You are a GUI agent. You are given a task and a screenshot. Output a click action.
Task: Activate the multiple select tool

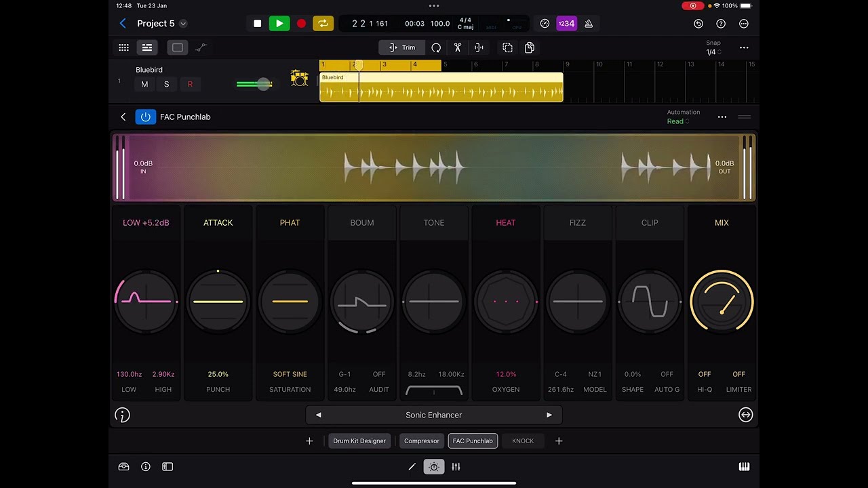pos(507,47)
